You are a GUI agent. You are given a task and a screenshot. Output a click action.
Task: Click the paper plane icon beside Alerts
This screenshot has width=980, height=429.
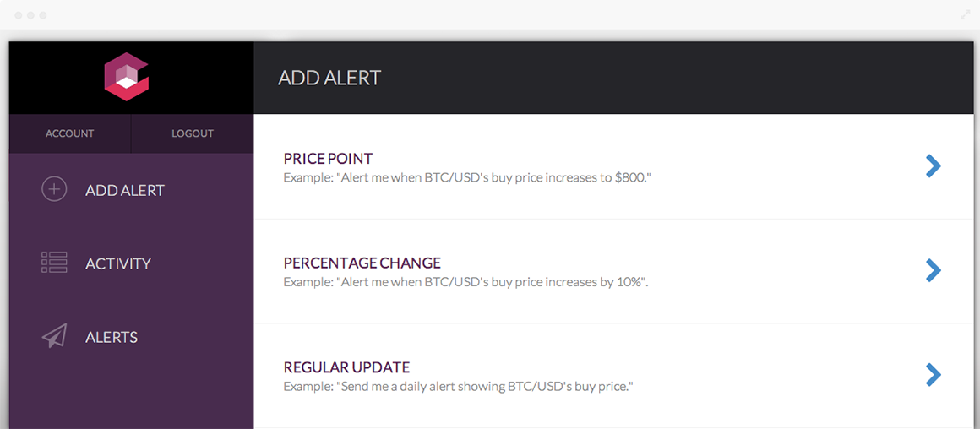point(54,337)
